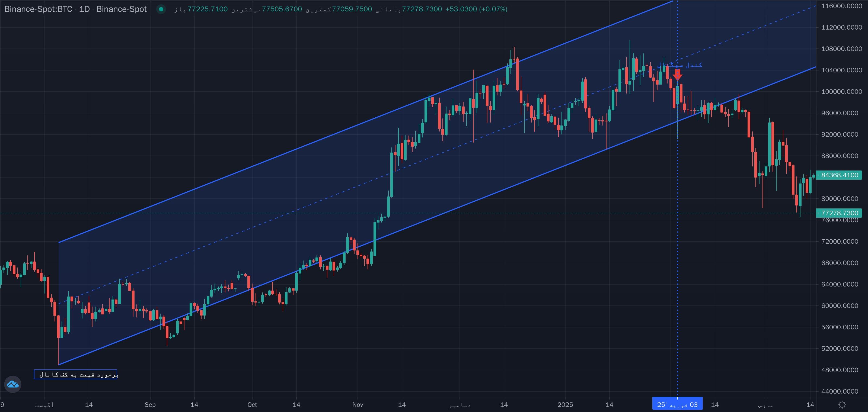Select the high value 77505.6700
Viewport: 868px width, 412px height.
click(282, 9)
